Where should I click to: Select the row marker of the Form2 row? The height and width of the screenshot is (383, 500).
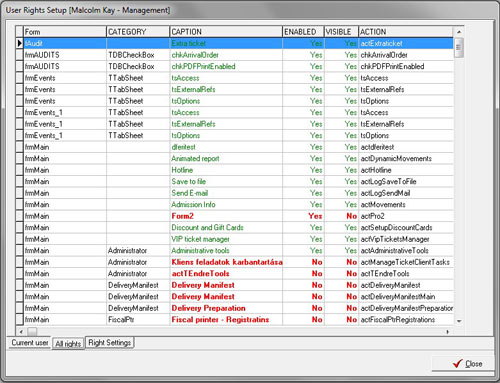19,216
